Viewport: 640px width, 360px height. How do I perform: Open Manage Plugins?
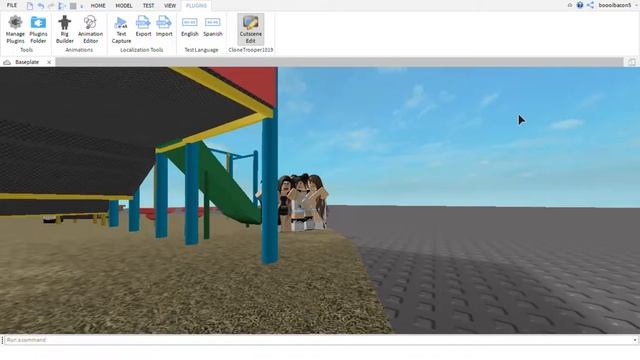[x=16, y=29]
